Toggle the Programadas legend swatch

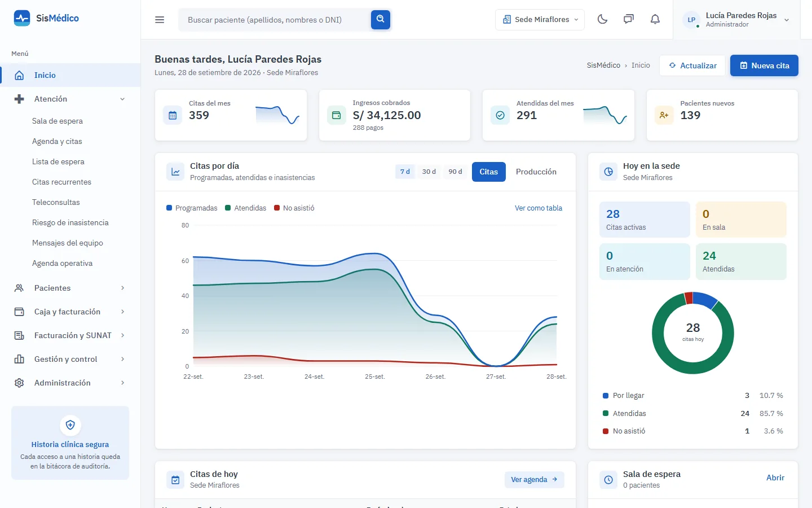point(169,208)
